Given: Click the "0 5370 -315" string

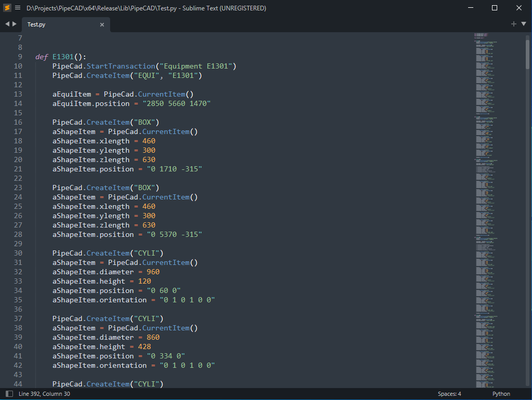Looking at the screenshot, I should pos(175,234).
